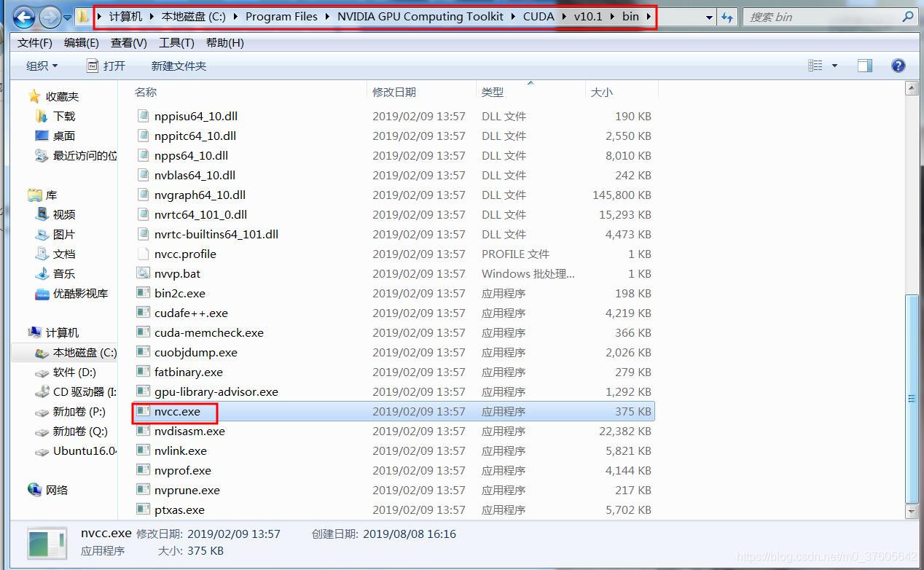Select 网络 in navigation pane
924x570 pixels.
[x=57, y=490]
